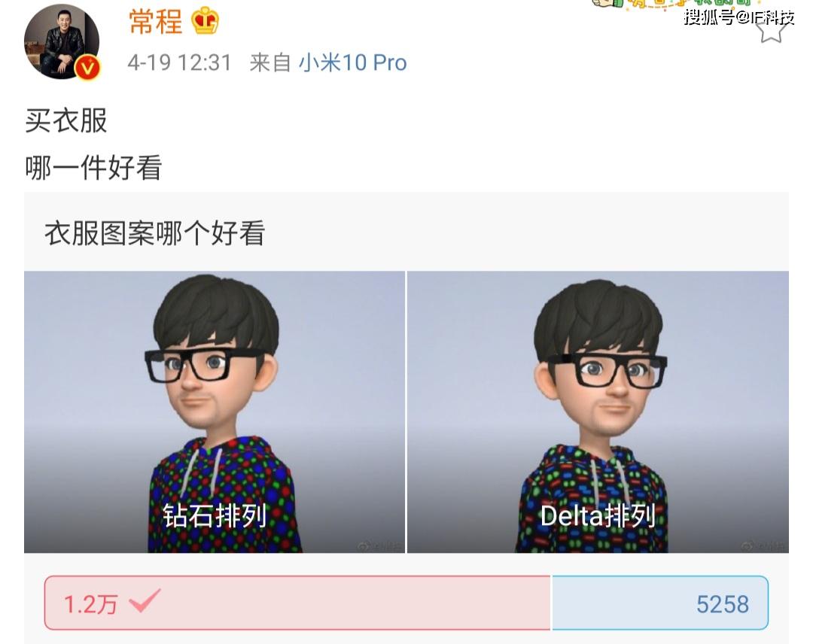Click the orange verified V badge
The image size is (813, 644).
(87, 68)
